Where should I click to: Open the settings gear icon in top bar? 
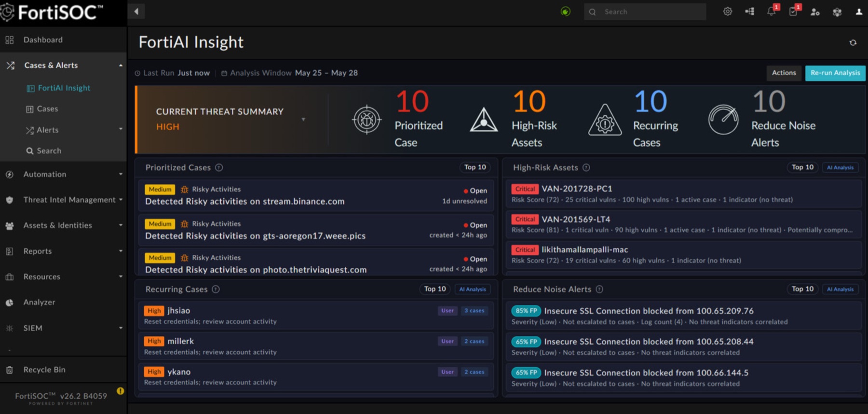click(728, 12)
